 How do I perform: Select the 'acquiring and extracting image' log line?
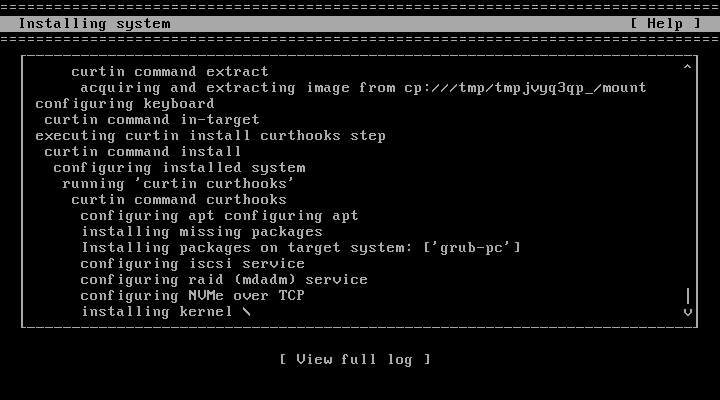click(363, 88)
